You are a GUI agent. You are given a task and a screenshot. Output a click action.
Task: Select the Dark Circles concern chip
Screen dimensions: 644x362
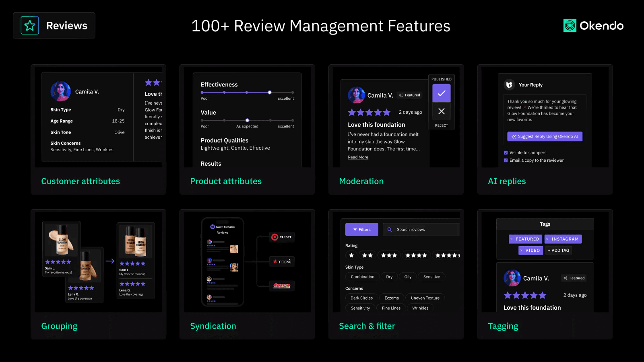[x=361, y=298]
